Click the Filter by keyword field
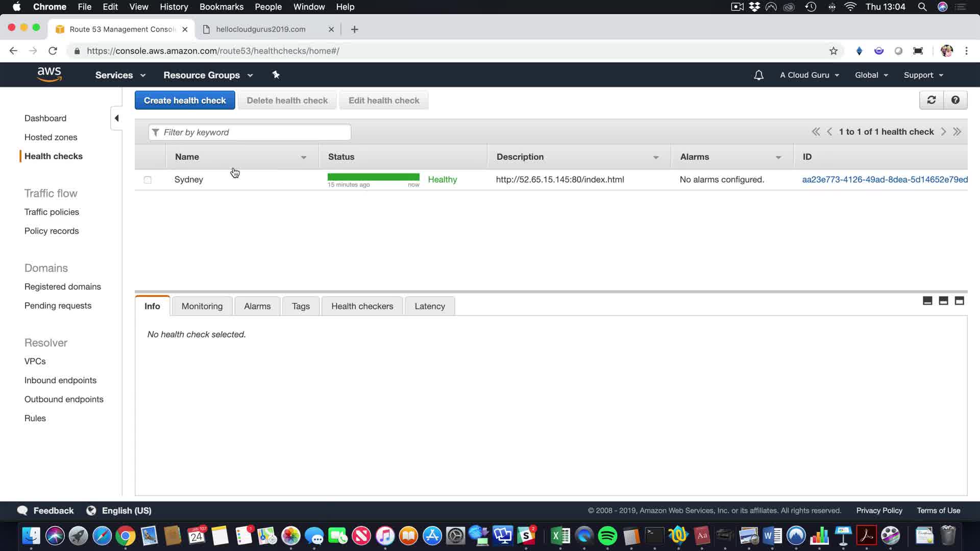The height and width of the screenshot is (551, 980). coord(250,133)
